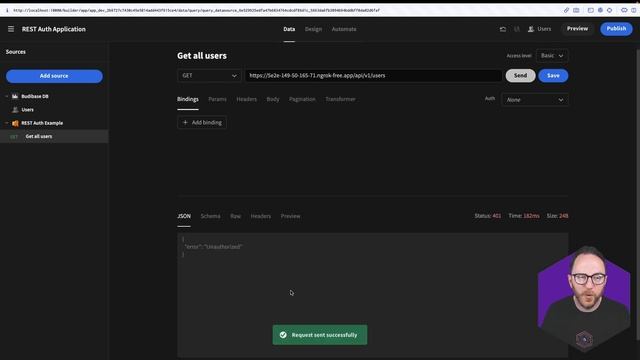Click the REST Auth Example datasource icon
This screenshot has height=360, width=640.
click(x=15, y=123)
